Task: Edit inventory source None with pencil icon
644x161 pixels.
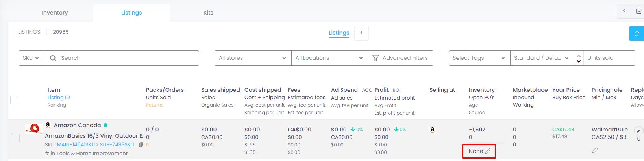Action: (488, 152)
